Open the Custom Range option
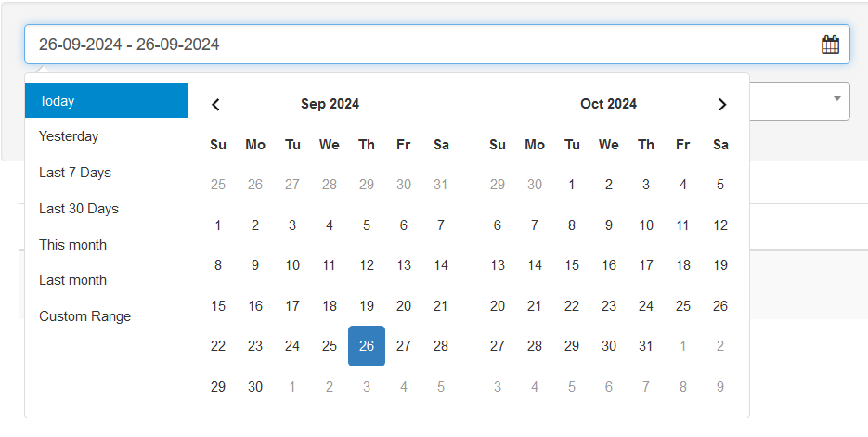 (x=106, y=316)
